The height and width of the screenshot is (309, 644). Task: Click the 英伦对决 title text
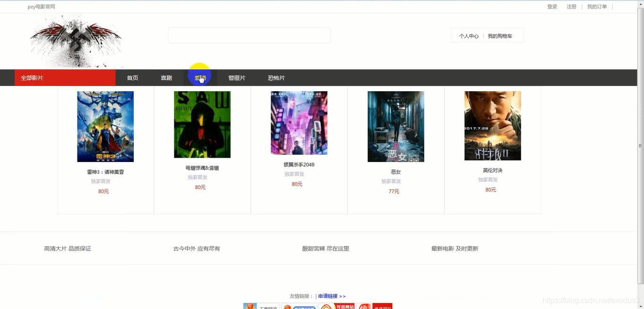click(x=493, y=170)
